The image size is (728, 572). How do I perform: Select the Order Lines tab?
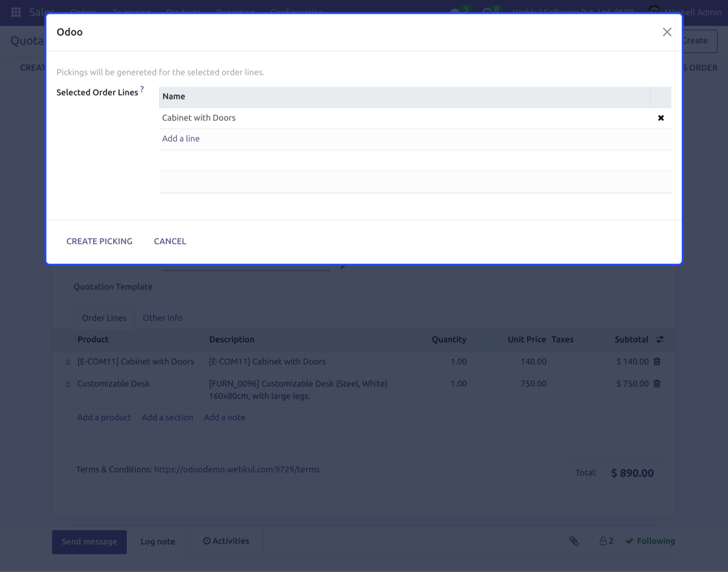[x=104, y=318]
